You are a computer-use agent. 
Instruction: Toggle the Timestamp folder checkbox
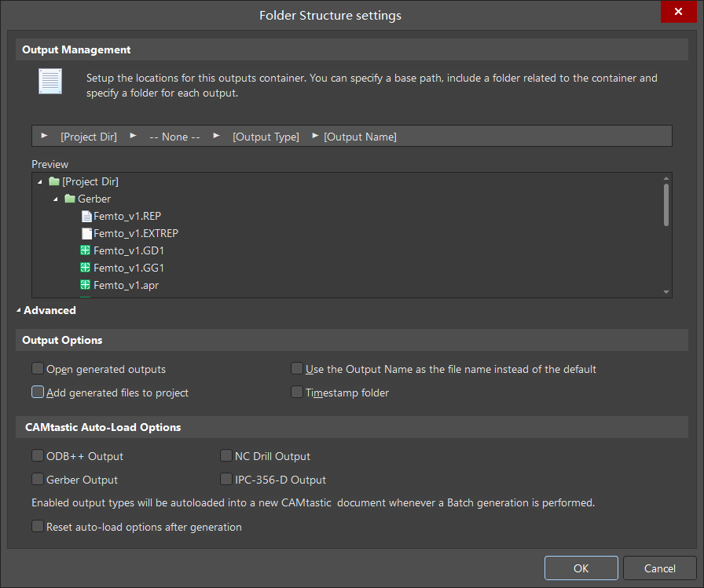pyautogui.click(x=297, y=392)
